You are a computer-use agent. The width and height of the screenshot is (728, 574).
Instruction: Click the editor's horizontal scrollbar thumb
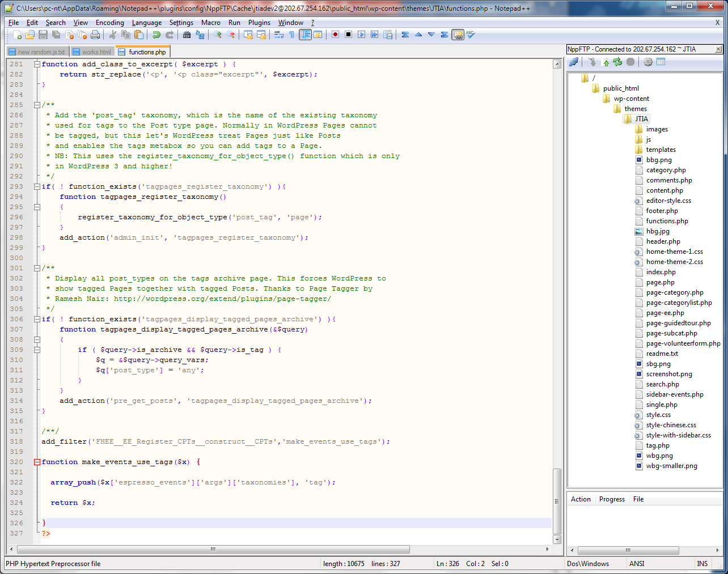pos(213,549)
